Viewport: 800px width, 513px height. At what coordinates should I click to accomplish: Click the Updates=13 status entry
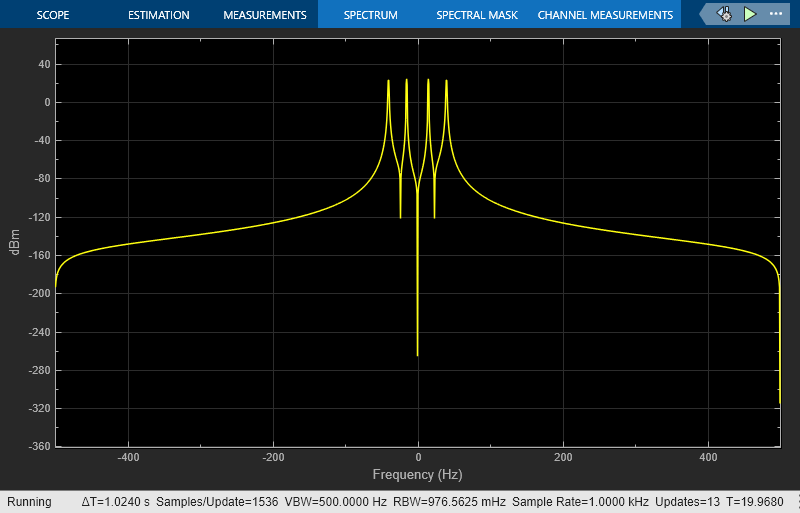click(x=687, y=502)
